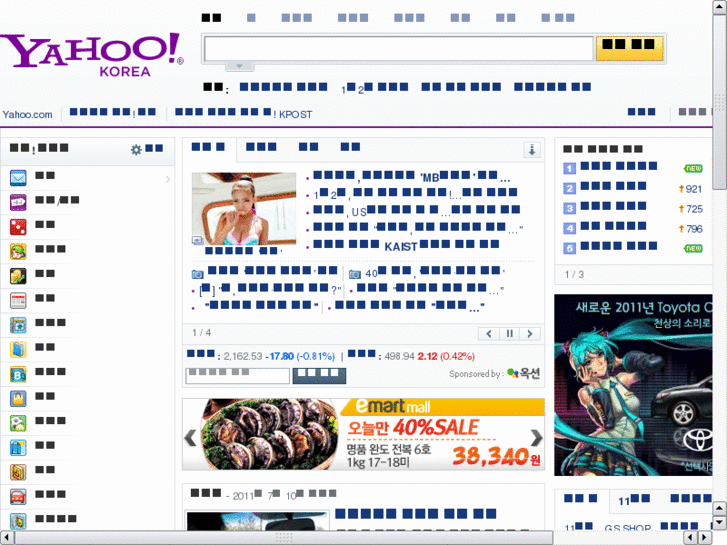
Task: Click the rank number 2 icon
Action: pyautogui.click(x=570, y=188)
